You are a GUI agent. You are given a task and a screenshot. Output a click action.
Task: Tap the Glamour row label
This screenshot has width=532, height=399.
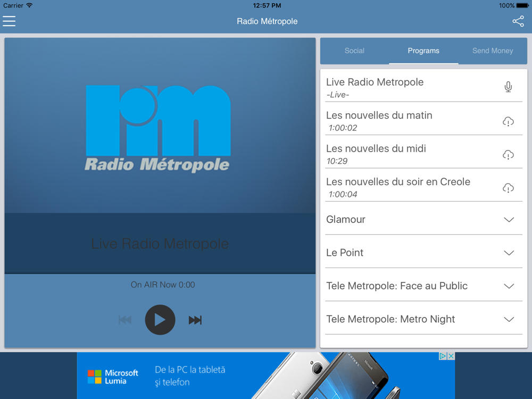pyautogui.click(x=346, y=220)
